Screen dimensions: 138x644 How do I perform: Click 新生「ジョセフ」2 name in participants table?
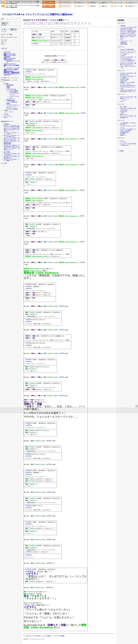point(38,38)
